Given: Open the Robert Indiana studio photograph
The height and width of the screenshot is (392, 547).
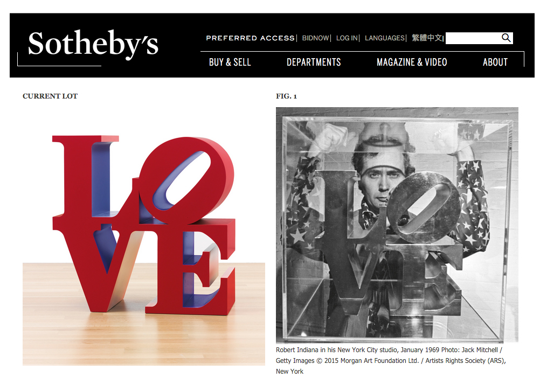Looking at the screenshot, I should [397, 225].
